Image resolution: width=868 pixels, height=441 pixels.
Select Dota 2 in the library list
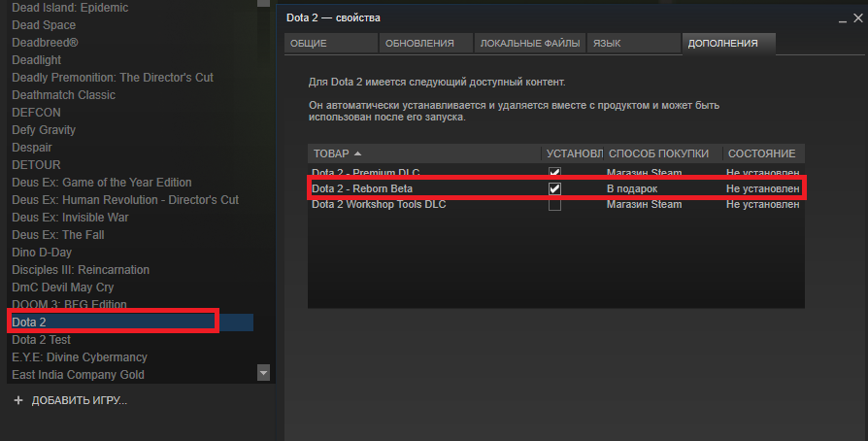coord(132,322)
